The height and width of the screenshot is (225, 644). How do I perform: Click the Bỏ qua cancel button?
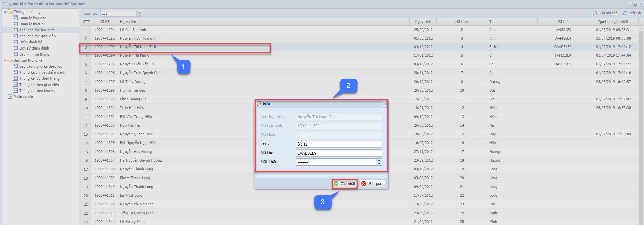tap(372, 184)
